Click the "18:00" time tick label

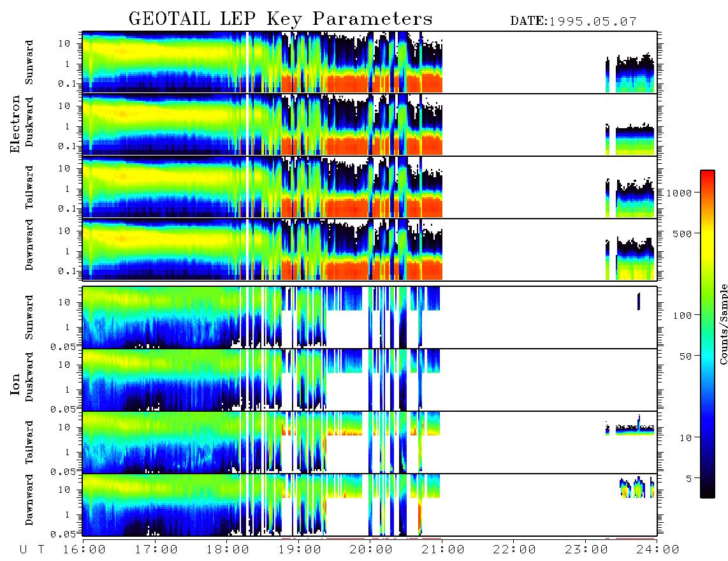[x=228, y=550]
